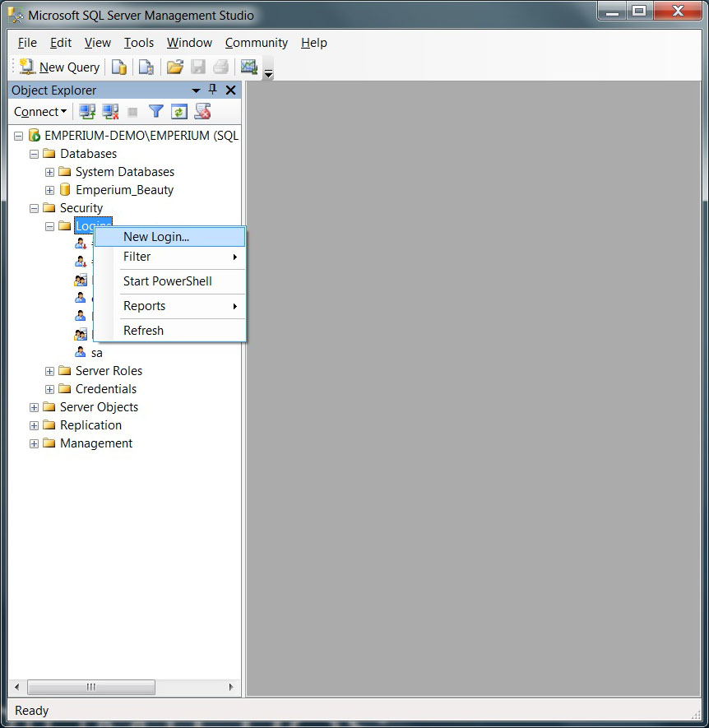Click the New Query toolbar button

coord(59,67)
